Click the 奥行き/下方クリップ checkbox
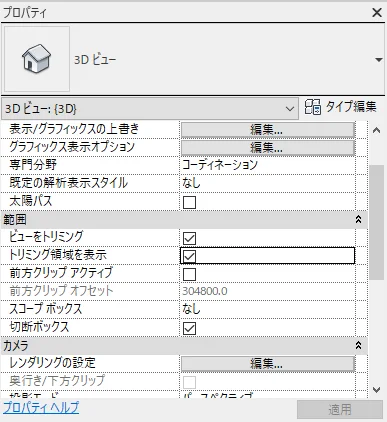This screenshot has width=387, height=422. click(189, 382)
